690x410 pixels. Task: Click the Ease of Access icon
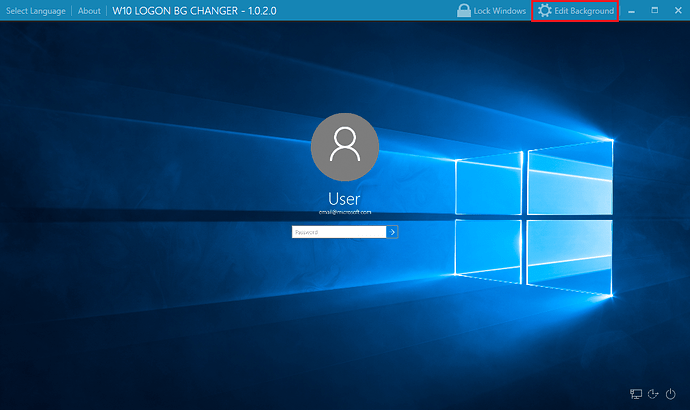point(653,394)
